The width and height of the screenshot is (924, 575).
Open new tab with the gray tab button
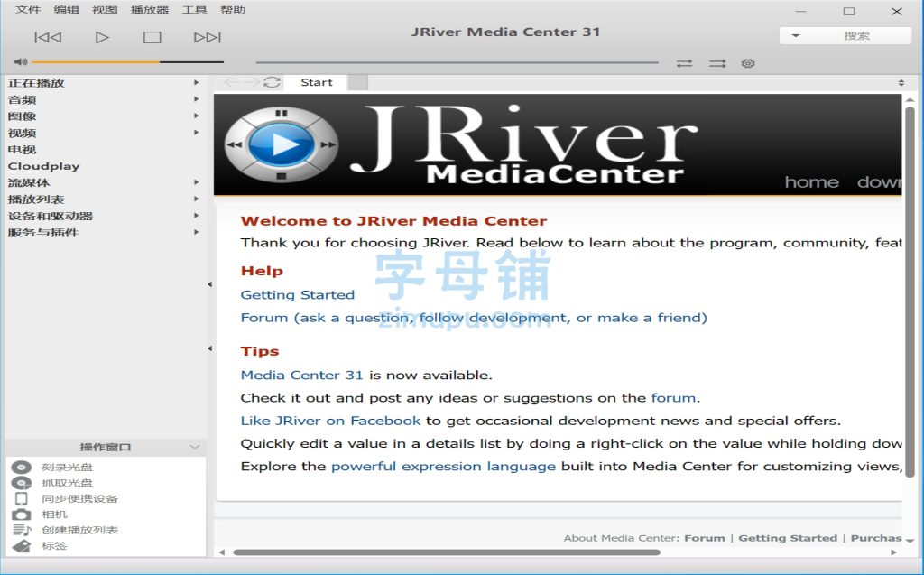coord(357,82)
